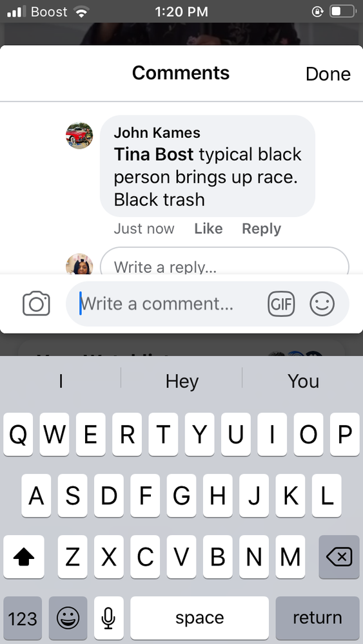Tap the return key
The width and height of the screenshot is (363, 644).
317,618
